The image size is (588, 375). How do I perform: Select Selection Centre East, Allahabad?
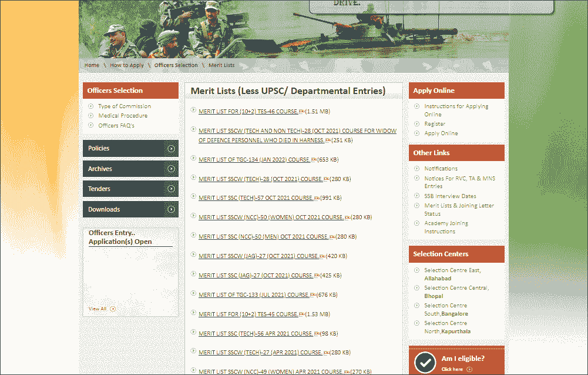tap(452, 274)
